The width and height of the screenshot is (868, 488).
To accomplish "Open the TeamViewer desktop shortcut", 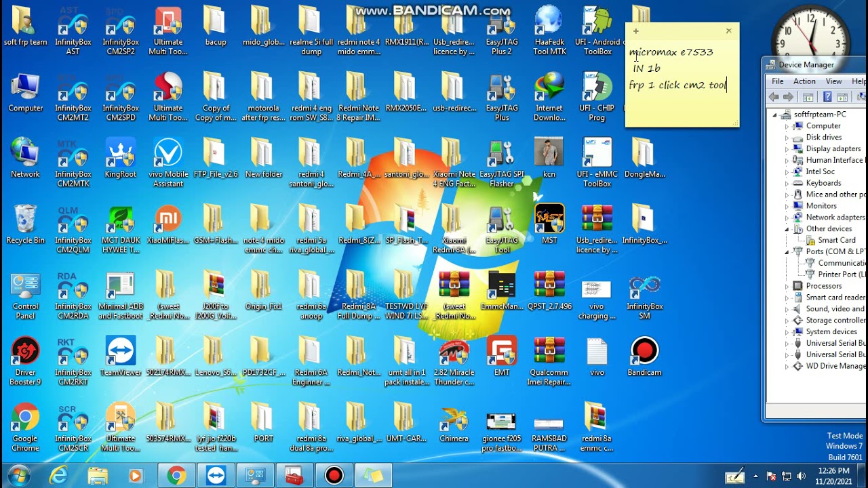I will [x=121, y=357].
